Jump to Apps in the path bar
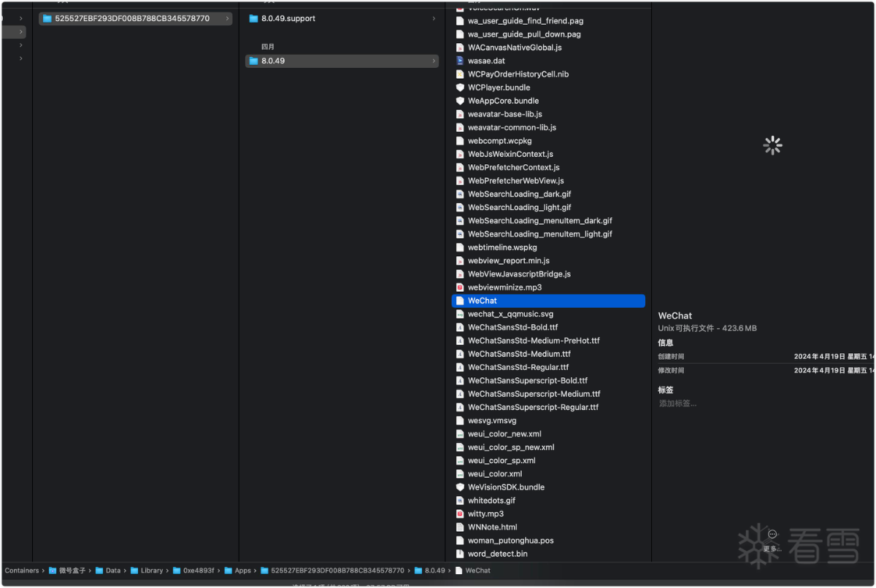876x588 pixels. [237, 570]
